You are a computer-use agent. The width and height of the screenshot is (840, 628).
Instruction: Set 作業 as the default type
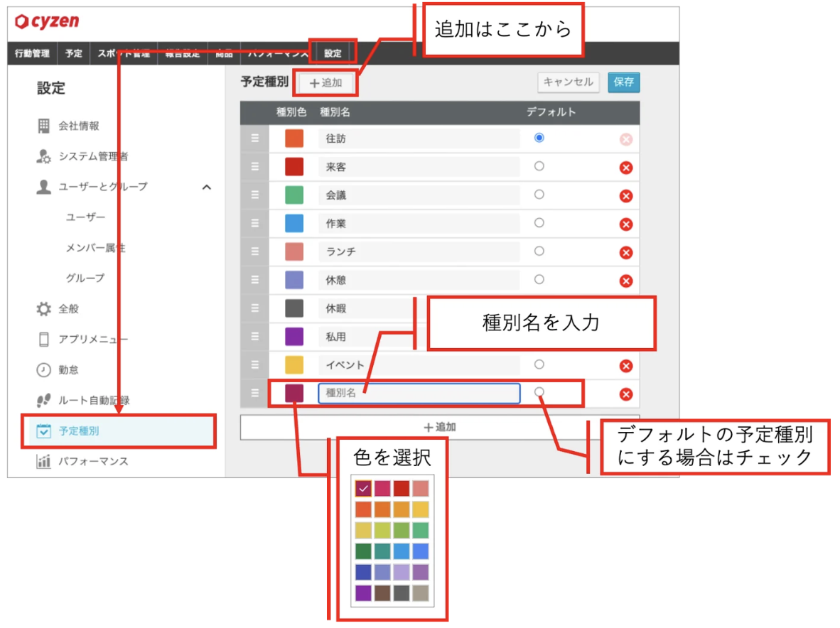[x=539, y=223]
